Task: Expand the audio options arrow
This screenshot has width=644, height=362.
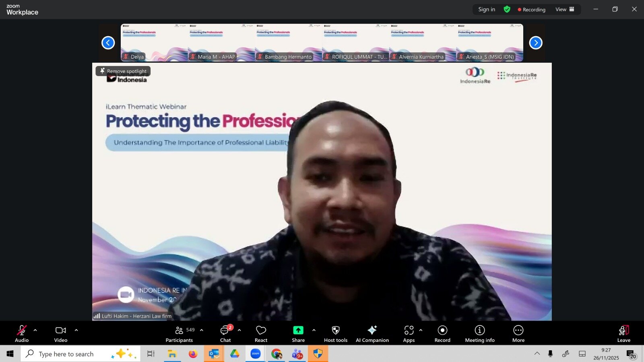Action: (35, 330)
